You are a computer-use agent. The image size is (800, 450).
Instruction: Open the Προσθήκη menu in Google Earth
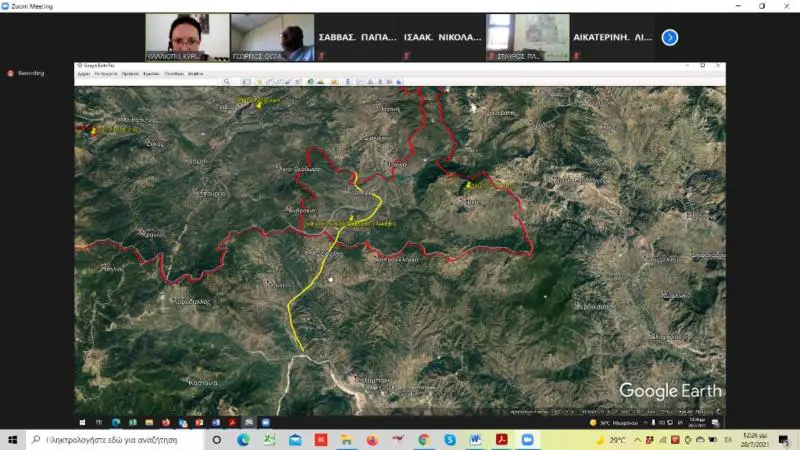pos(174,74)
